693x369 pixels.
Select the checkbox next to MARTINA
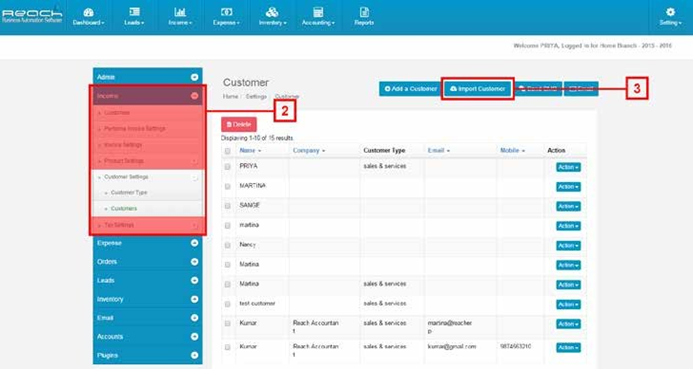tap(228, 186)
